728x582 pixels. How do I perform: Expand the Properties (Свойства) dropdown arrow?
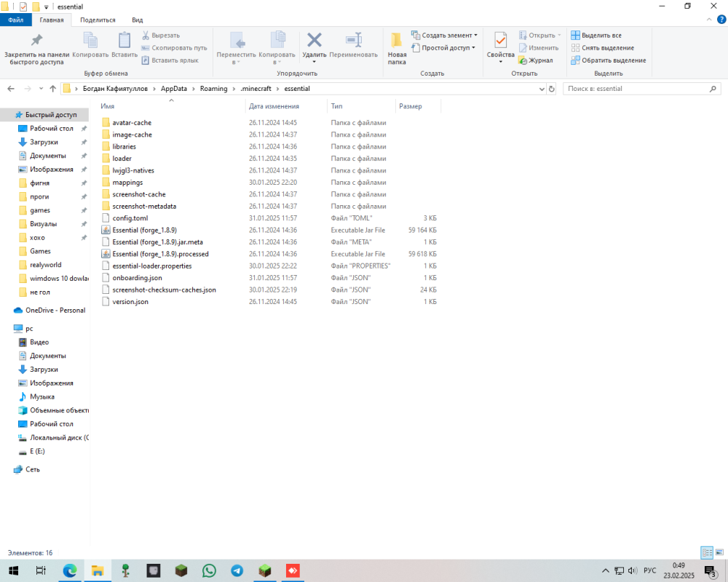click(501, 62)
